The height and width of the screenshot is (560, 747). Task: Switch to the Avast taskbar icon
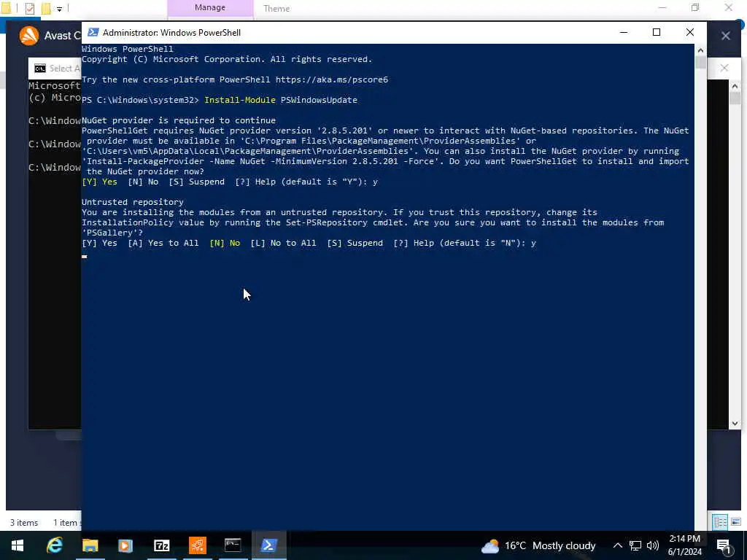click(197, 545)
